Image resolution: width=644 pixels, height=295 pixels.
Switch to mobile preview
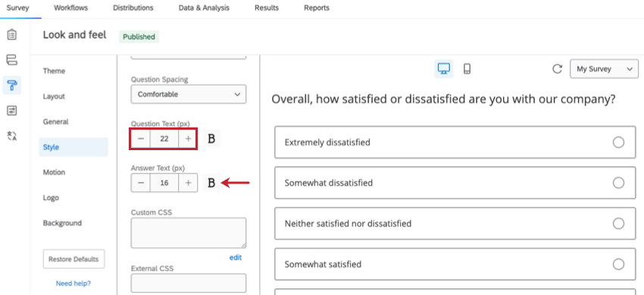point(467,68)
